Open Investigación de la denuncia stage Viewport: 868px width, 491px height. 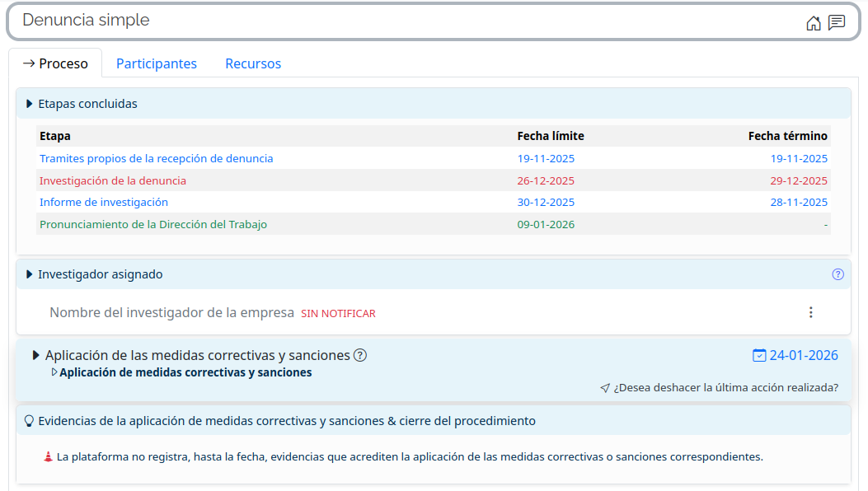(113, 180)
